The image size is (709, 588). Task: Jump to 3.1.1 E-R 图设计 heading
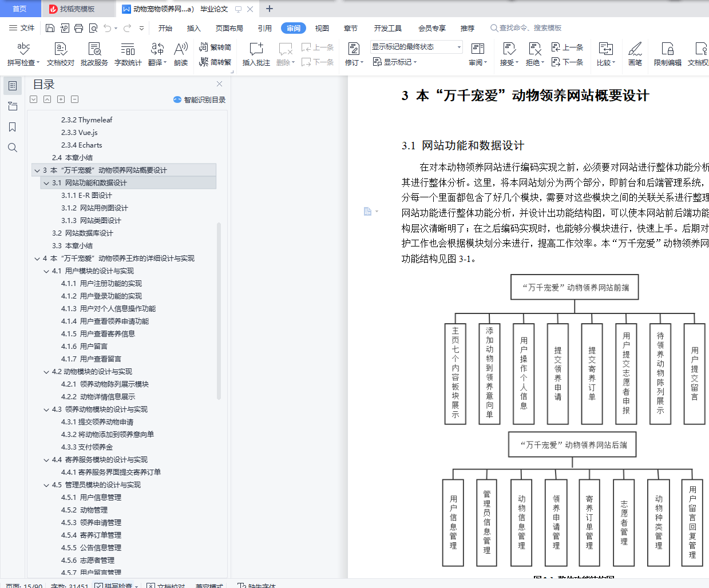click(86, 196)
